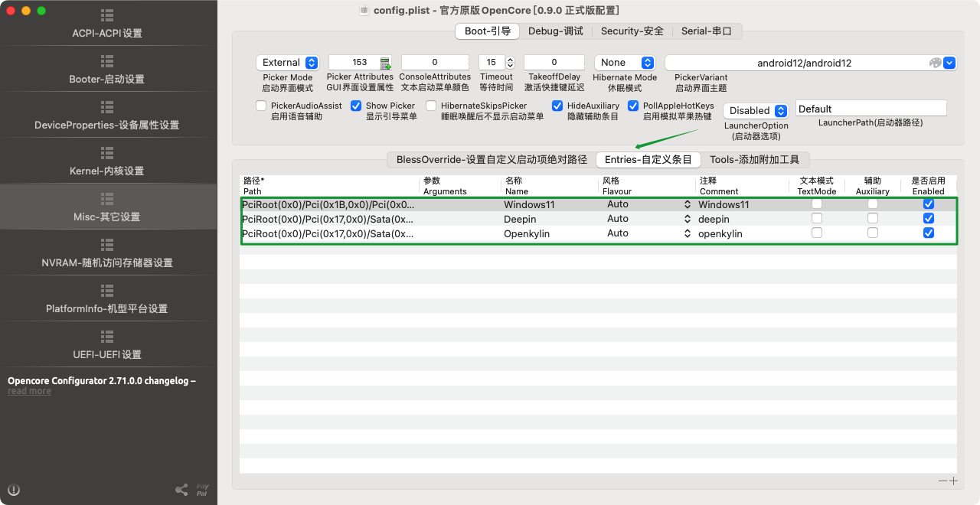
Task: Click the PickerVariant palette theme icon
Action: point(935,63)
